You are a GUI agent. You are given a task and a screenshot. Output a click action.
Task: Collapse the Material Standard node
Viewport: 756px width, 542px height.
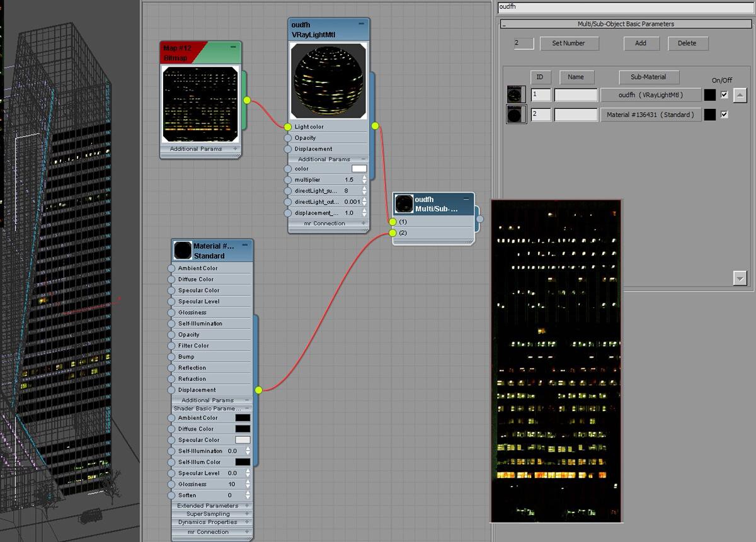tap(245, 244)
